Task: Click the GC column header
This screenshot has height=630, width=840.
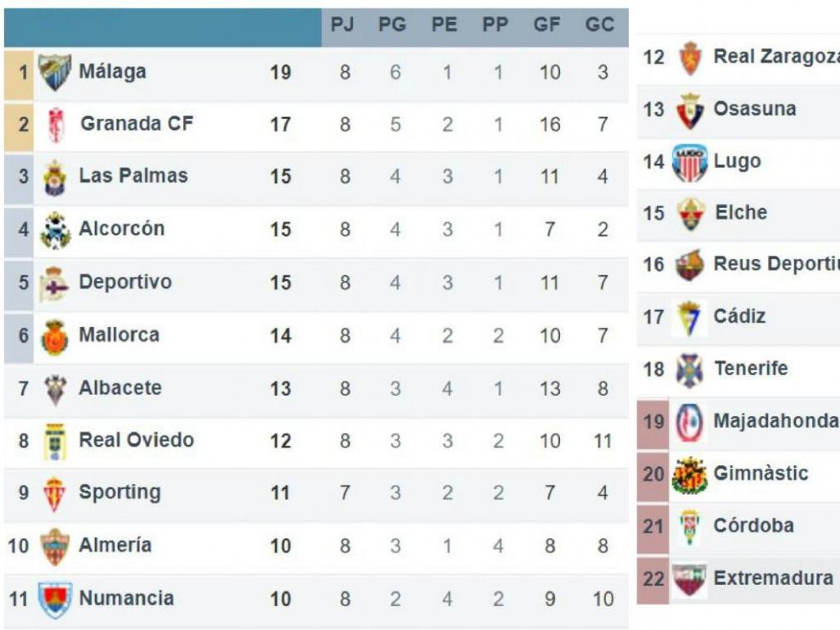Action: (599, 25)
